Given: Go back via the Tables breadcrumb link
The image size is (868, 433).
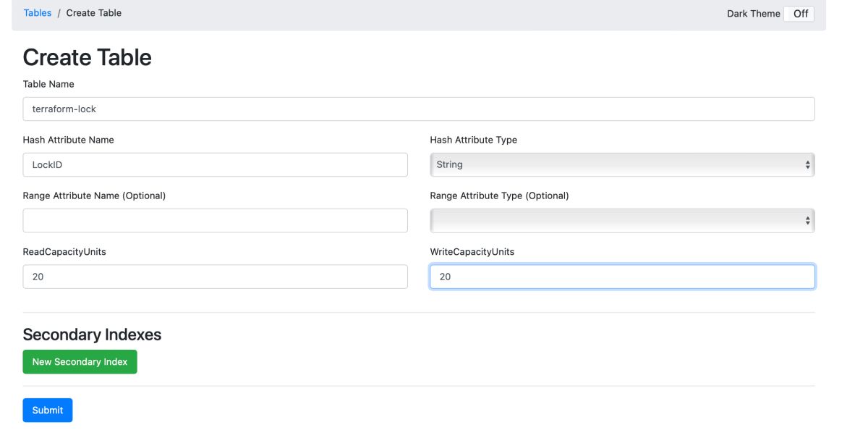Looking at the screenshot, I should click(38, 13).
